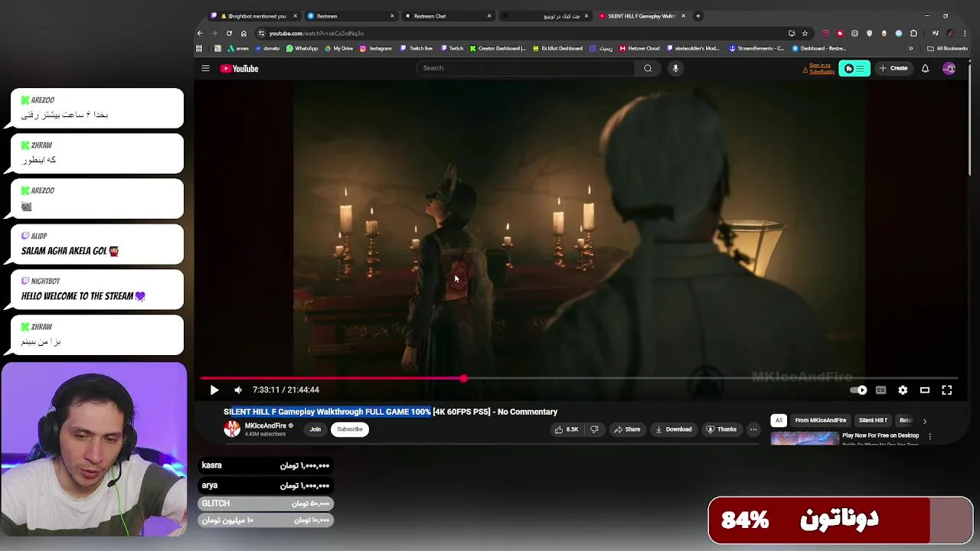Reload the current page
The width and height of the screenshot is (980, 551).
[229, 33]
